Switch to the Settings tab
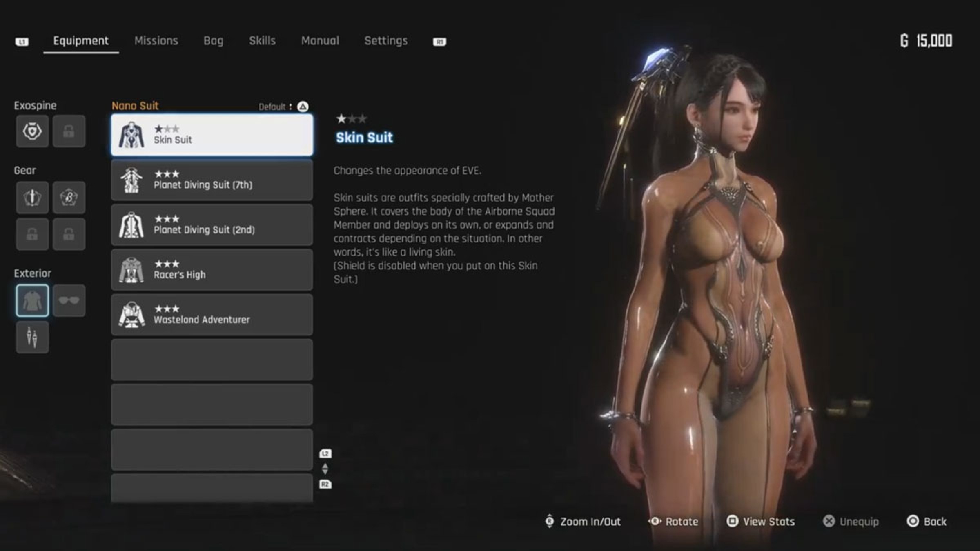 tap(386, 41)
